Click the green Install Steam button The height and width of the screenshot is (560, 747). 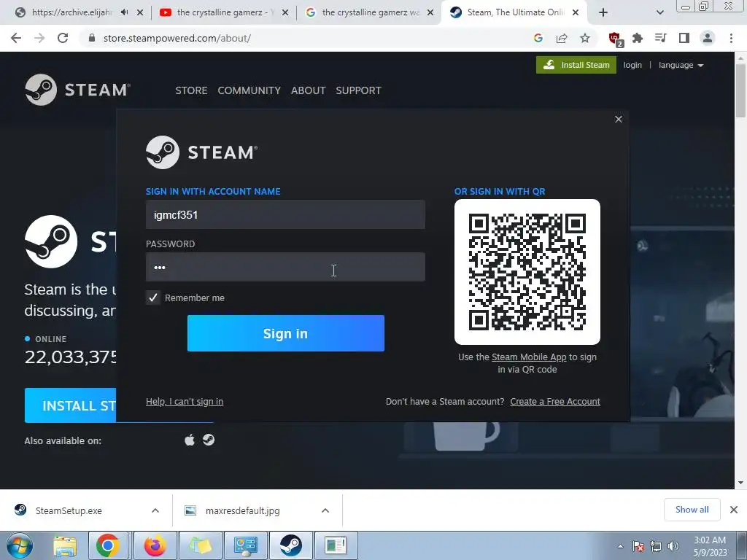[x=576, y=65]
